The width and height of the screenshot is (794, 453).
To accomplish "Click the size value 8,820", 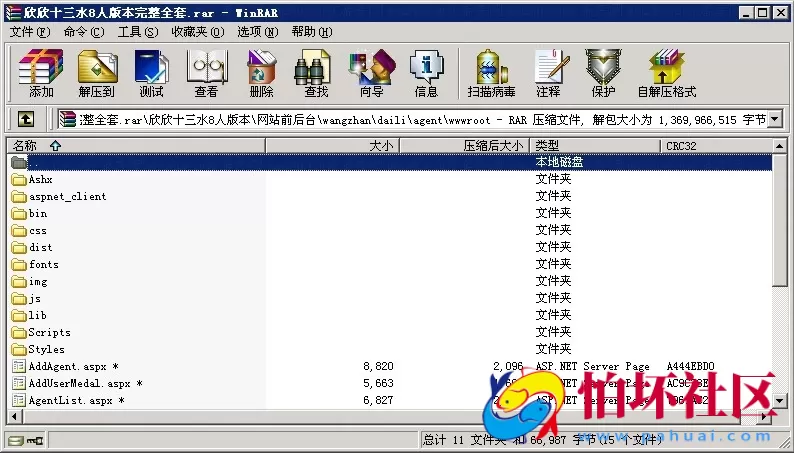I will [x=378, y=366].
